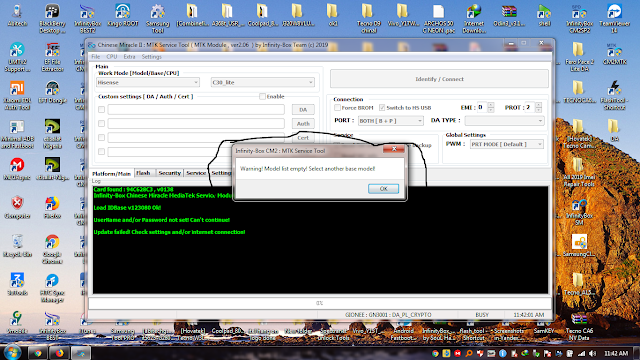Check the Cert file row checkbox
Viewport: 640px width, 360px height.
[x=101, y=138]
